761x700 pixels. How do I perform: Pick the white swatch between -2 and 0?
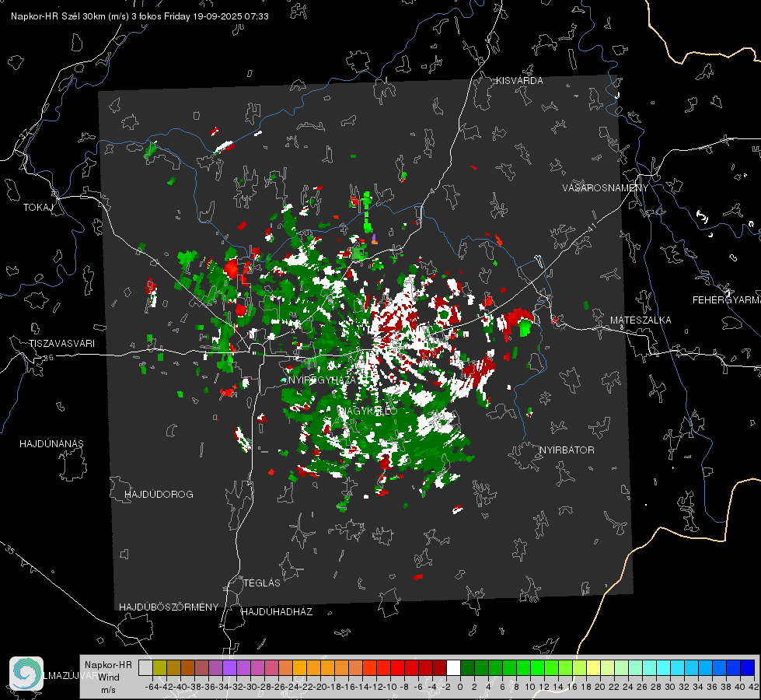point(453,667)
